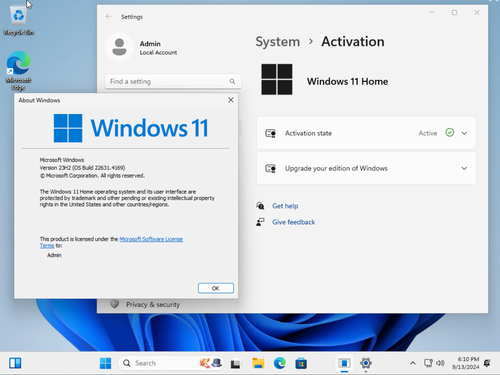The image size is (500, 375).
Task: Click the taskbar Search box
Action: point(170,363)
